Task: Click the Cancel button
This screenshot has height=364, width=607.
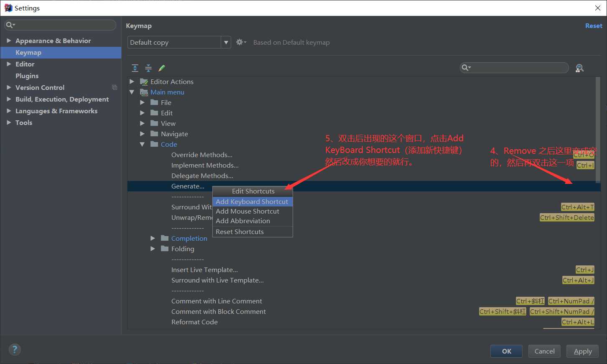Action: coord(544,351)
